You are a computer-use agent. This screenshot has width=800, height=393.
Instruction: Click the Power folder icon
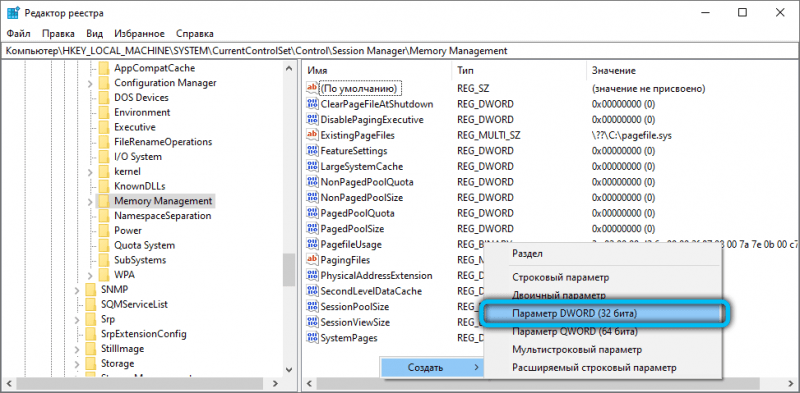pos(104,231)
